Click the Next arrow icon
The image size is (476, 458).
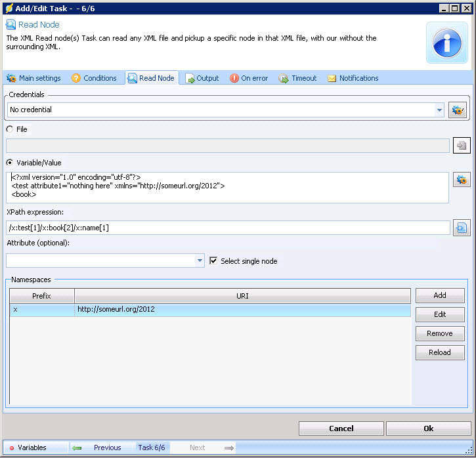pos(228,448)
